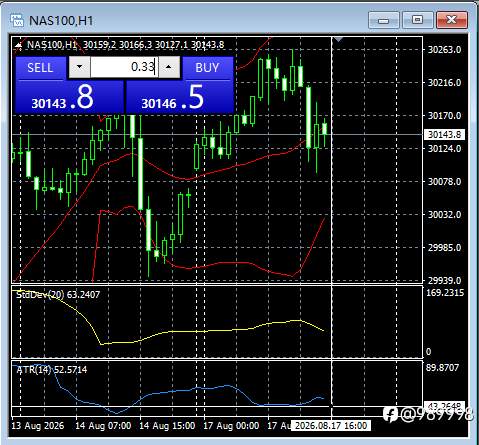Click the ATR(14) indicator label
Viewport: 479px width, 445px height.
[x=52, y=370]
